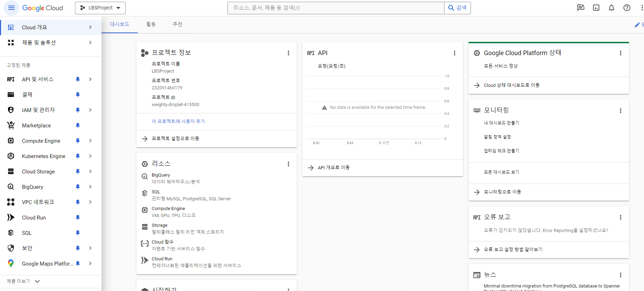Click 내 대시보드 만들기 in 모니터링

tap(502, 123)
